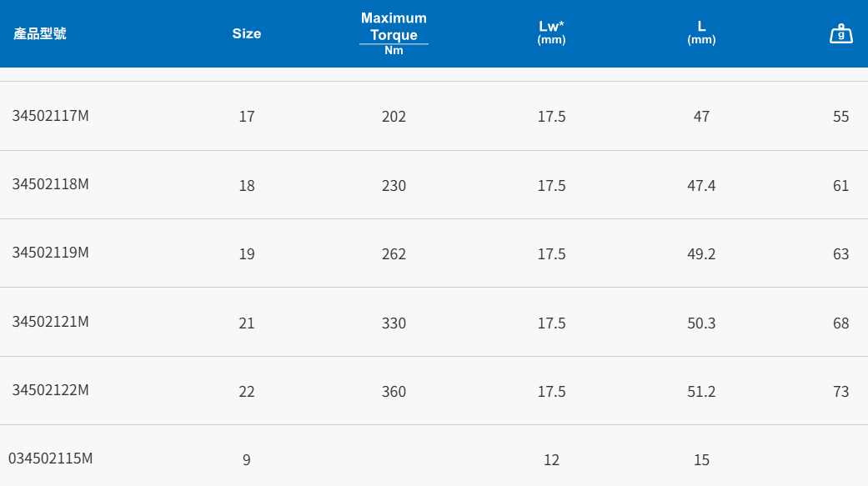Select product number 34502122M
Screen dimensions: 868x486
(x=50, y=391)
